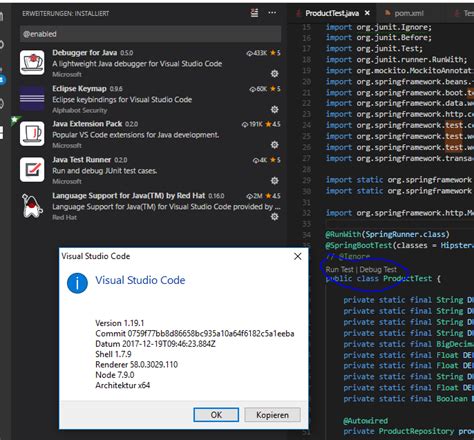Switch to the pom.xml tab
Screen dimensions: 474x440
pos(409,13)
